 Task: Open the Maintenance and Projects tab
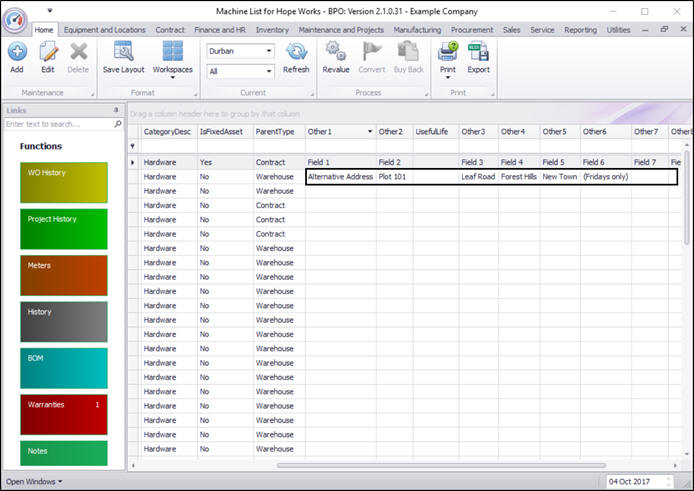(x=341, y=30)
